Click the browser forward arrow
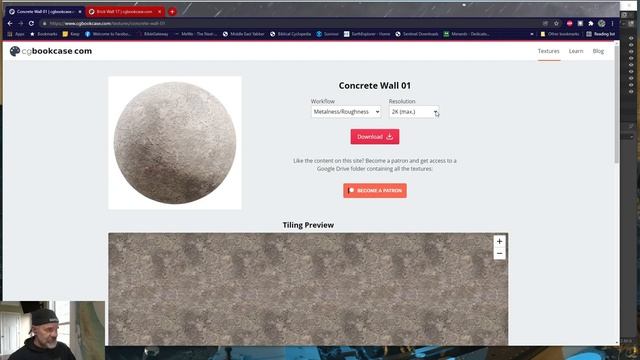 click(21, 24)
